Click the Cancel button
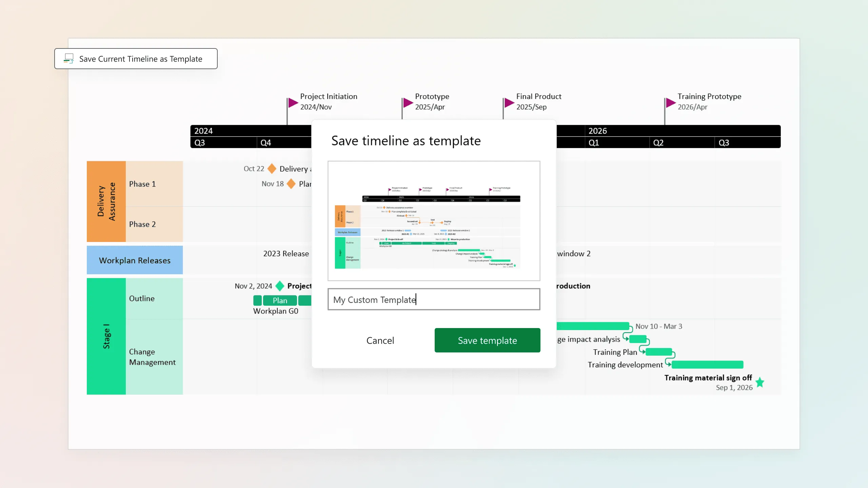The height and width of the screenshot is (488, 868). pyautogui.click(x=380, y=340)
